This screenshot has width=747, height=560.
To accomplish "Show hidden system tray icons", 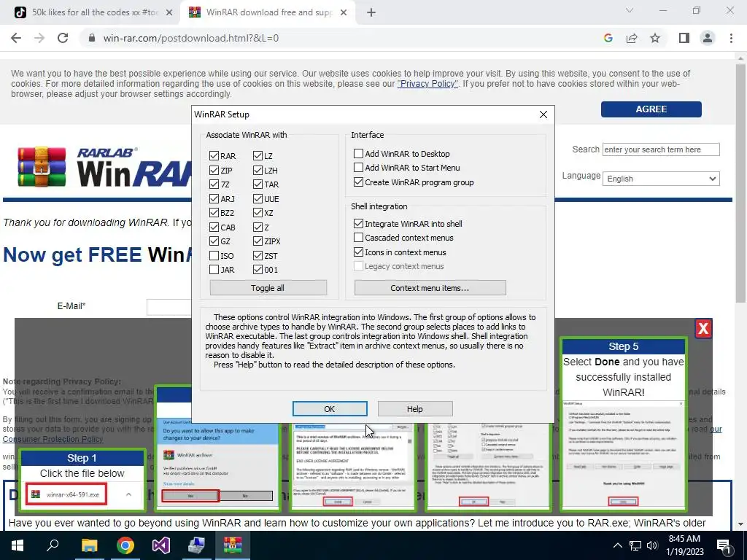I will [x=617, y=545].
